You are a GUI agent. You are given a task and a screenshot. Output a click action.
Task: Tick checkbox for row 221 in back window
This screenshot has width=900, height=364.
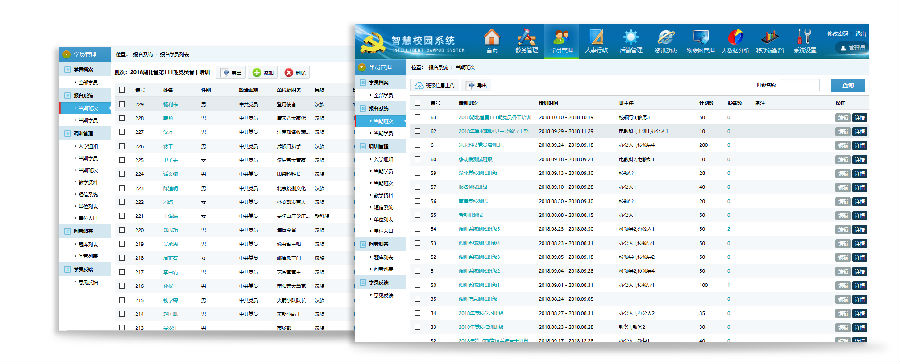(122, 216)
